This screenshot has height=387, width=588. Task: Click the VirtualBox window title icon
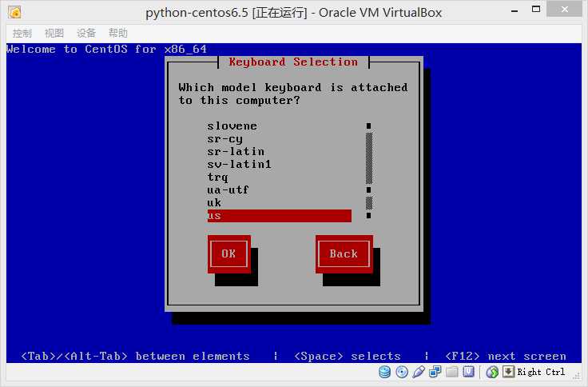pos(15,13)
